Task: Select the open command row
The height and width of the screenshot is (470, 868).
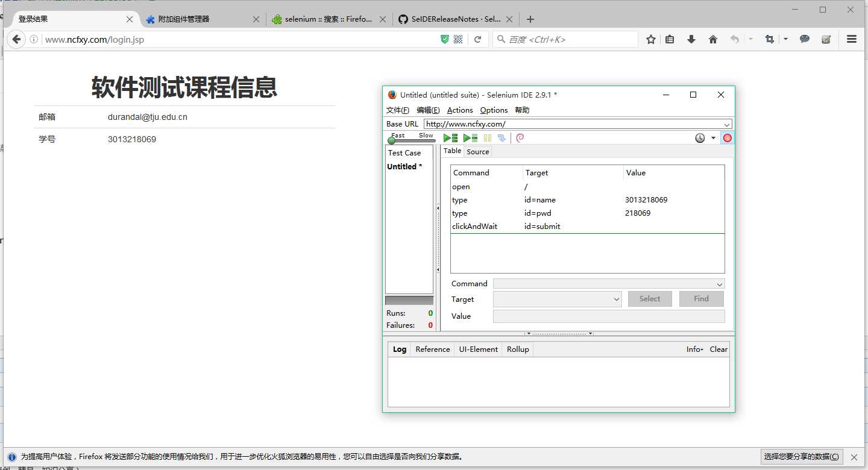Action: [x=588, y=187]
